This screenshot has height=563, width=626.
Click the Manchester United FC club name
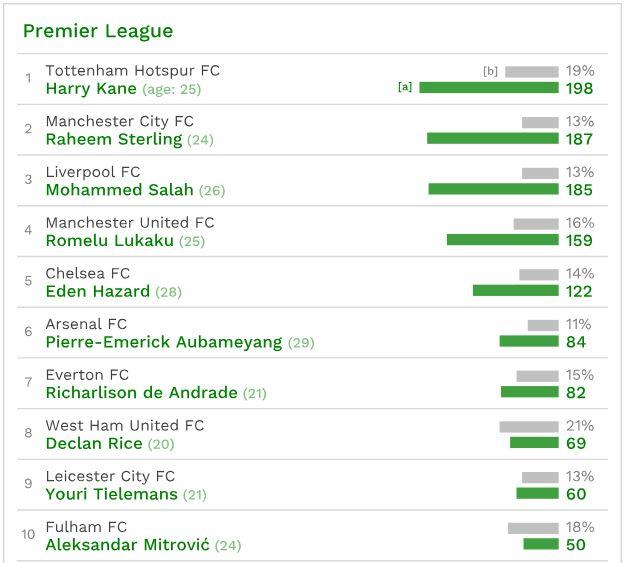click(130, 223)
